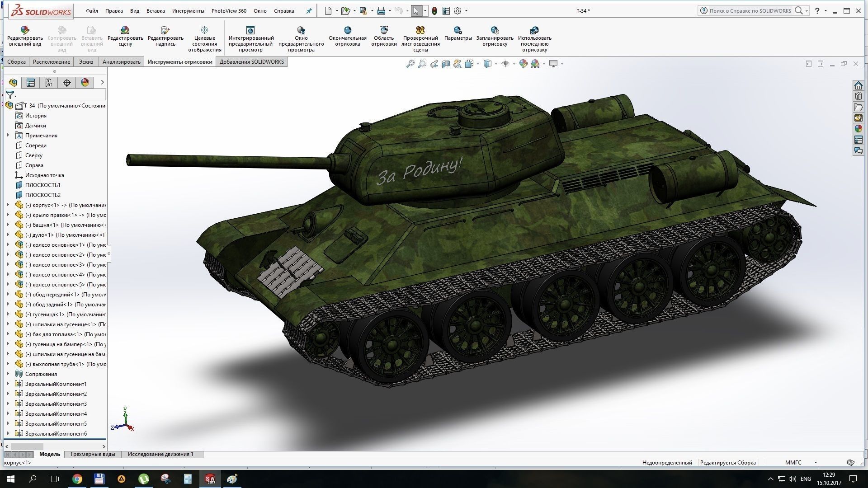
Task: Click search field Поиск в Справке
Action: coord(750,11)
